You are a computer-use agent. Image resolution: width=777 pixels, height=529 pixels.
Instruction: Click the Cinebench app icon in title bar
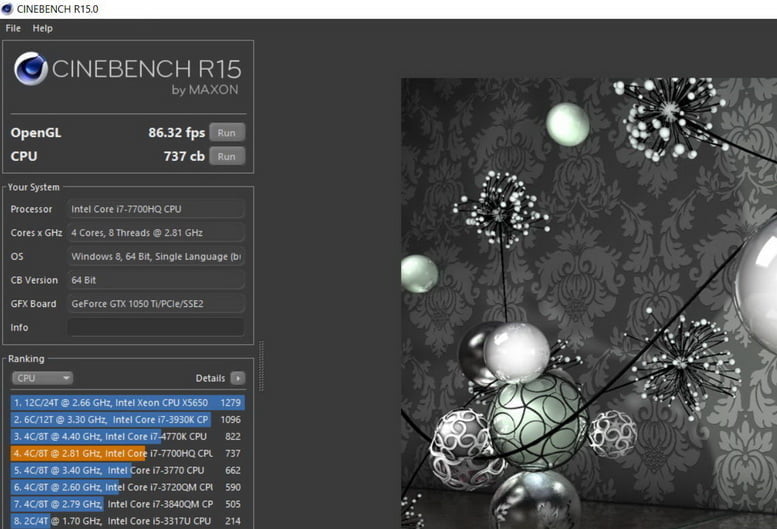click(x=8, y=9)
